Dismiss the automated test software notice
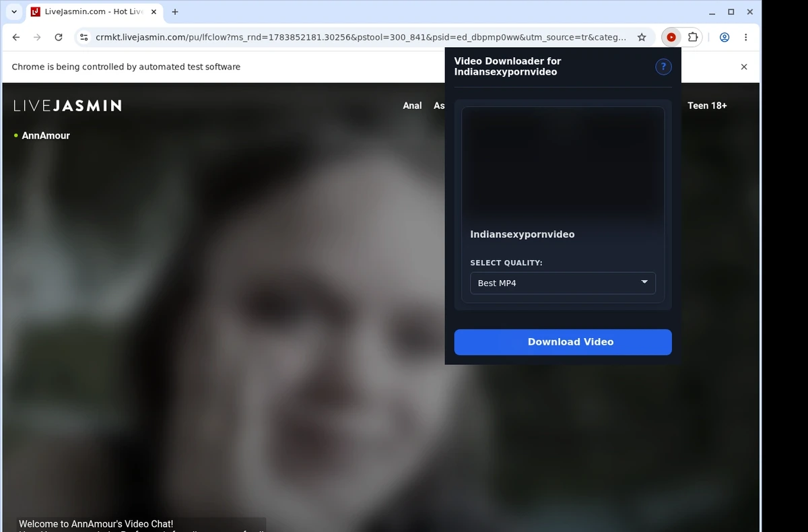 pyautogui.click(x=744, y=67)
